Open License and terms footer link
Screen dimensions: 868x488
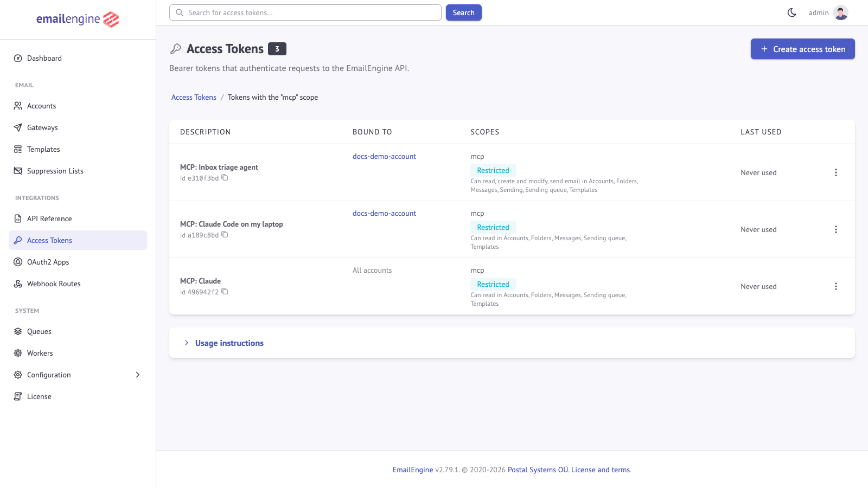coord(601,470)
